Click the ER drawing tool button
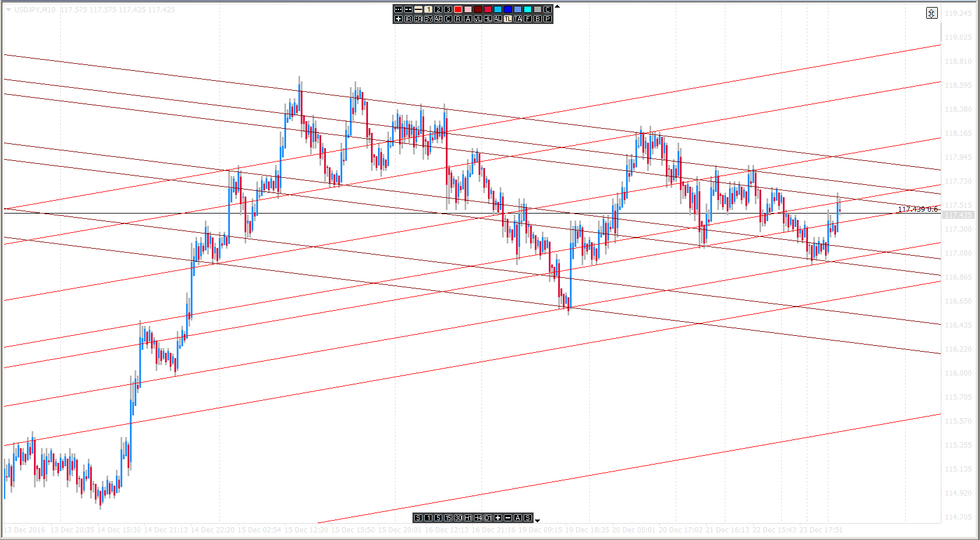Viewport: 980px width, 540px height. pyautogui.click(x=418, y=19)
